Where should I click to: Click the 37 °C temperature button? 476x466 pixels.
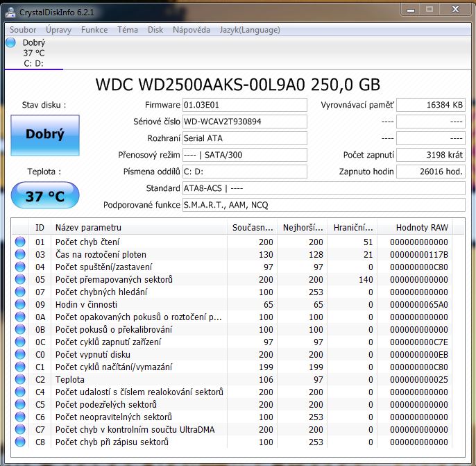[45, 196]
